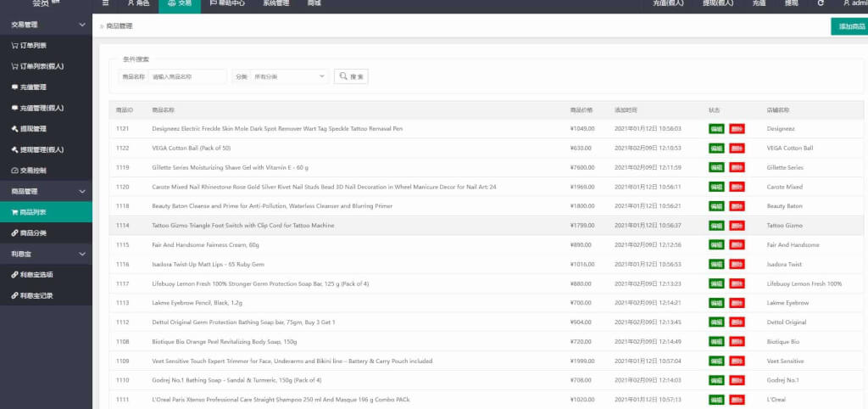Image resolution: width=868 pixels, height=409 pixels.
Task: Open the admin user menu
Action: (x=855, y=3)
